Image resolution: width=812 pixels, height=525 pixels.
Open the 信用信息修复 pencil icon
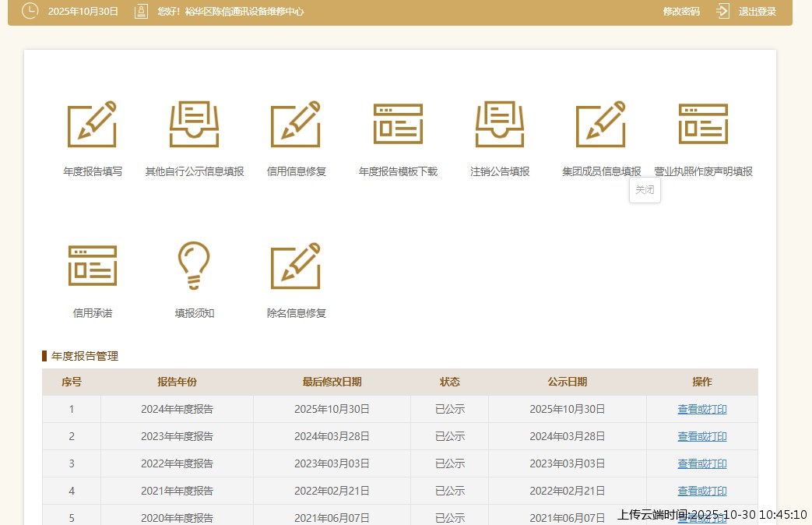tap(296, 124)
